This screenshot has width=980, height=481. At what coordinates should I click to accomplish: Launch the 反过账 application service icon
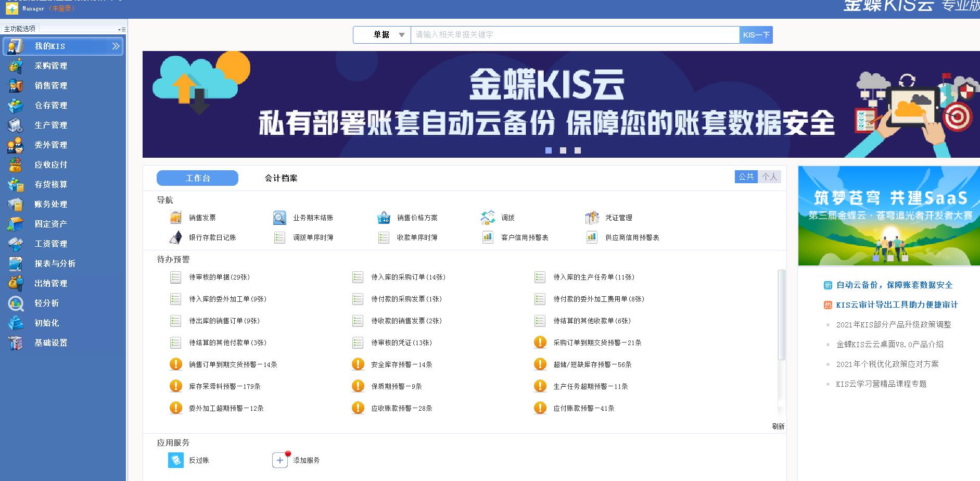pos(176,460)
